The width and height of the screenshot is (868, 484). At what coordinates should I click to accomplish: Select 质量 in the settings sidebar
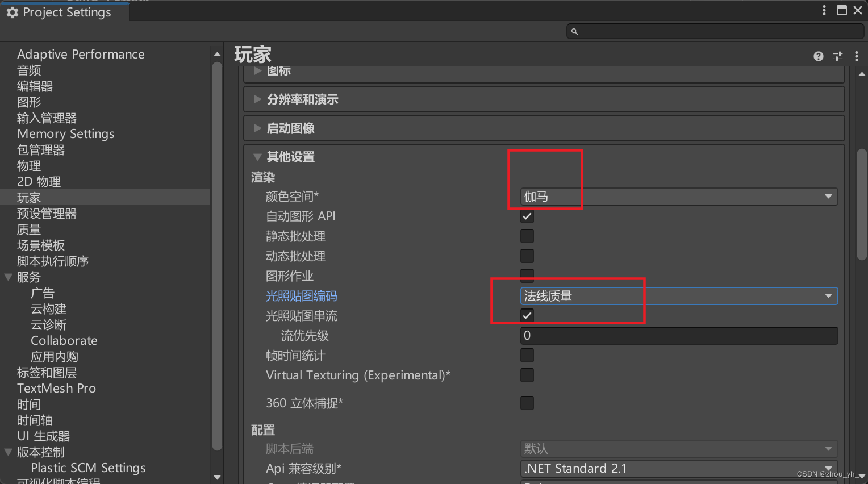[29, 229]
